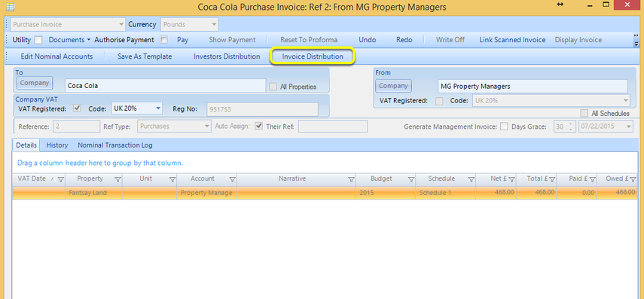The width and height of the screenshot is (644, 299).
Task: Open Paid £ column filter icon
Action: point(593,179)
